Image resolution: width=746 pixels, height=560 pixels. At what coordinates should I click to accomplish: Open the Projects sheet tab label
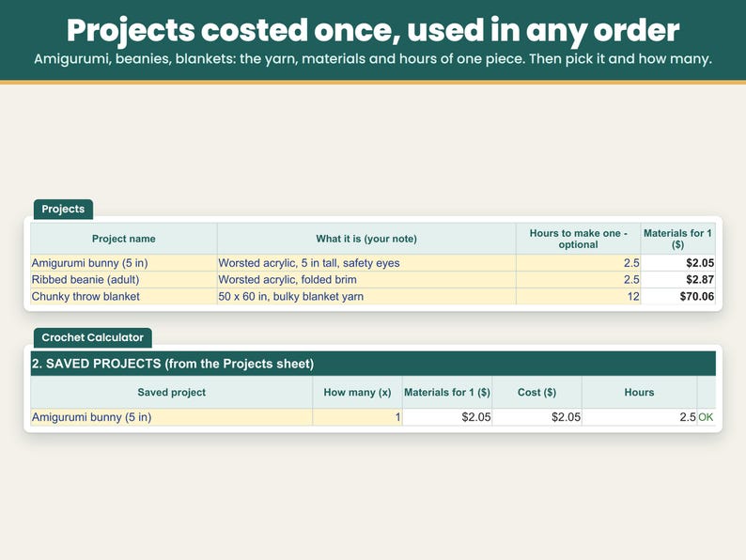point(63,209)
